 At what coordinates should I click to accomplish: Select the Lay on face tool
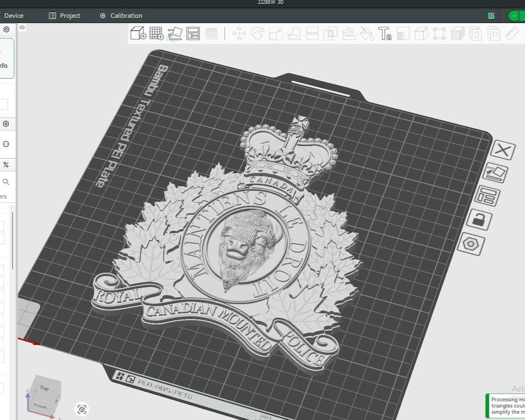(x=294, y=34)
